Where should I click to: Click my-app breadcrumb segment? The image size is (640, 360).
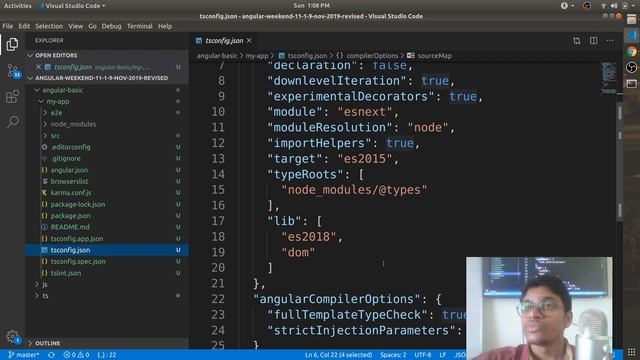pyautogui.click(x=257, y=56)
